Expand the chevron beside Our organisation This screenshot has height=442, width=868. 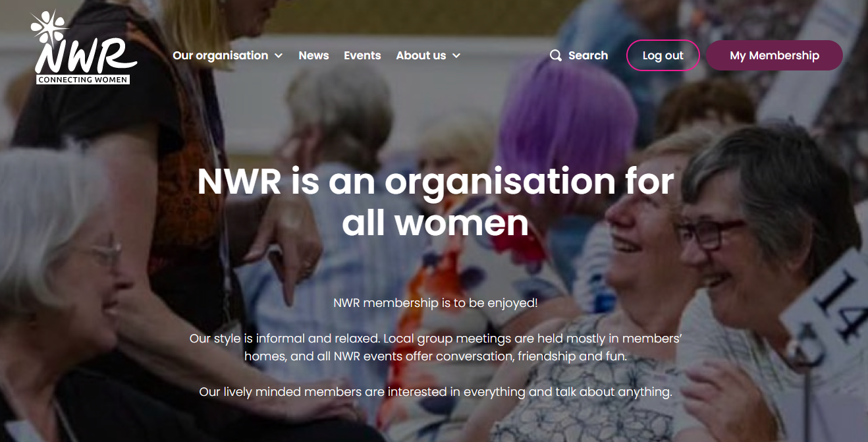click(279, 56)
